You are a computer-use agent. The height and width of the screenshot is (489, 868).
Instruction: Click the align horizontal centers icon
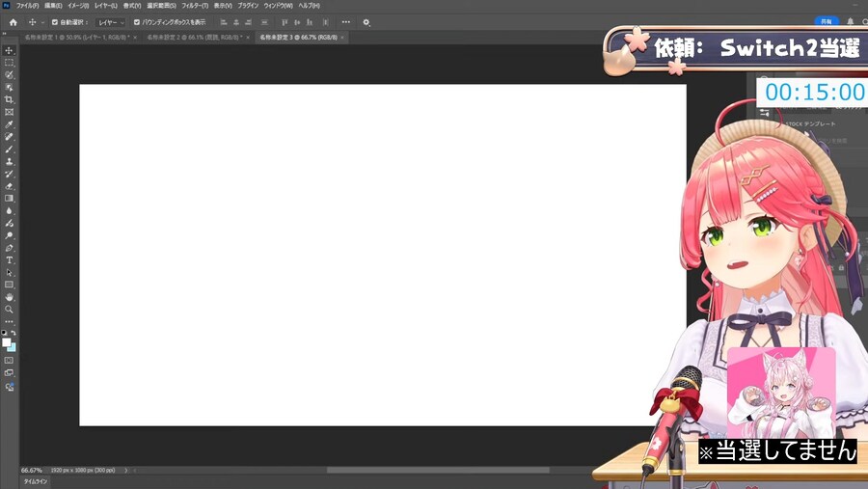click(x=236, y=23)
